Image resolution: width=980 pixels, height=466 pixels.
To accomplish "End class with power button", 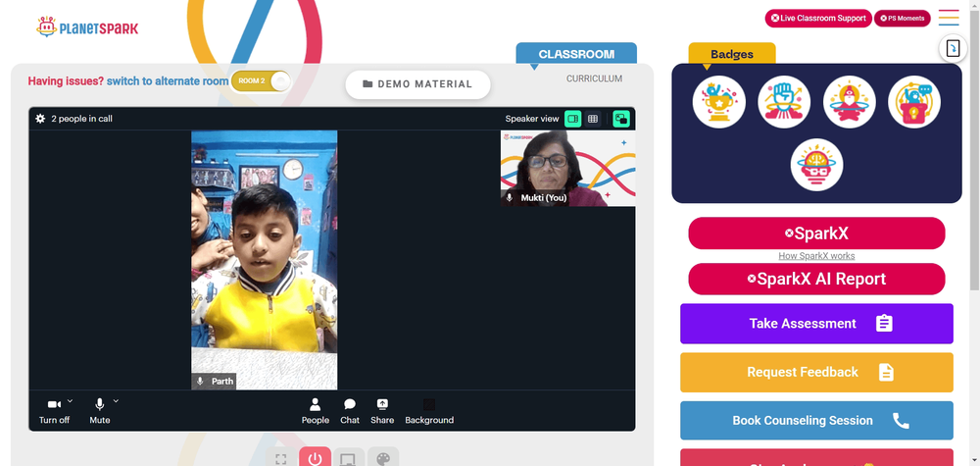I will tap(315, 458).
